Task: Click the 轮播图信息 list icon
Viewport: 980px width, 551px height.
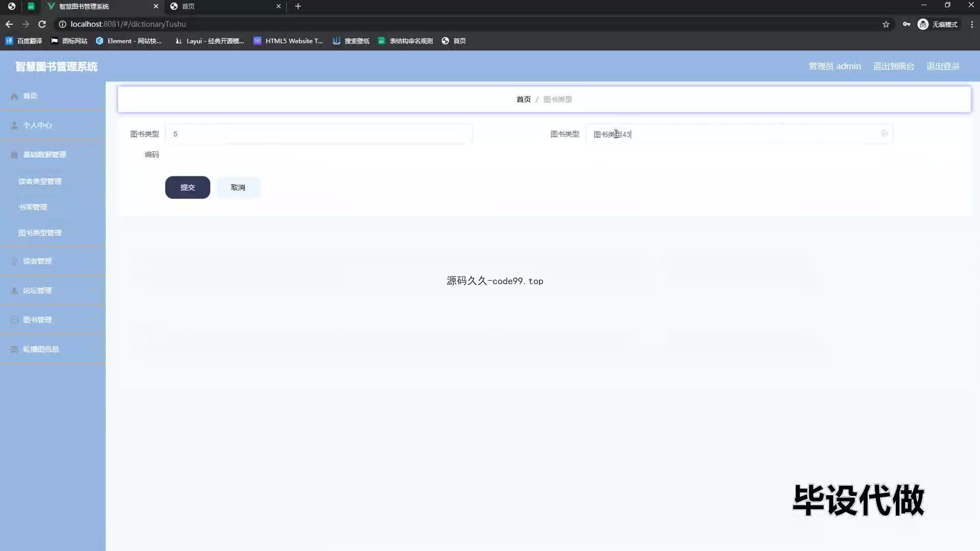Action: click(14, 349)
